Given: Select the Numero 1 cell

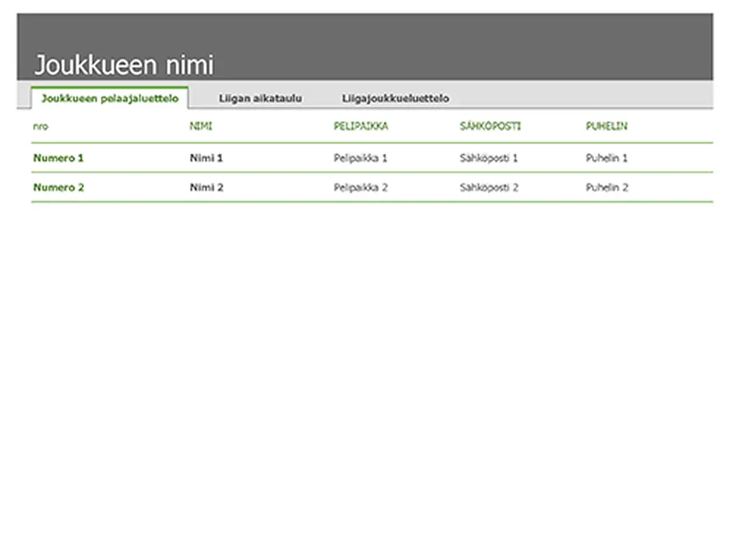Looking at the screenshot, I should (58, 158).
